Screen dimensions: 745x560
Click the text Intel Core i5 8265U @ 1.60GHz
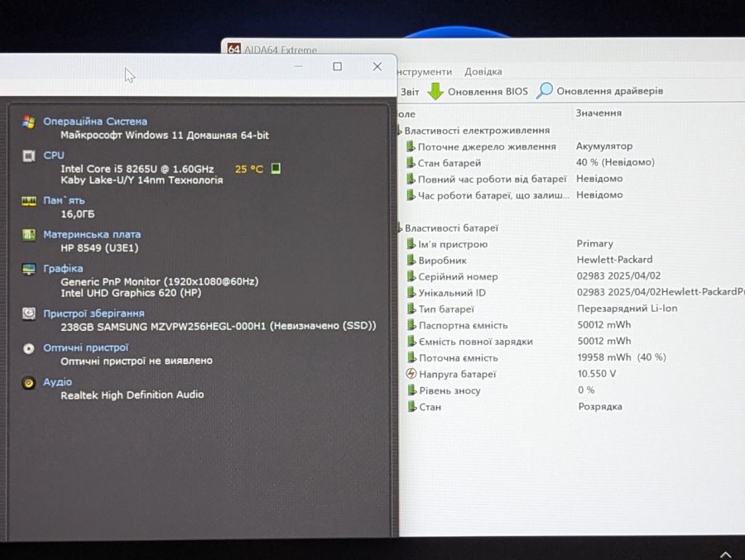coord(137,169)
